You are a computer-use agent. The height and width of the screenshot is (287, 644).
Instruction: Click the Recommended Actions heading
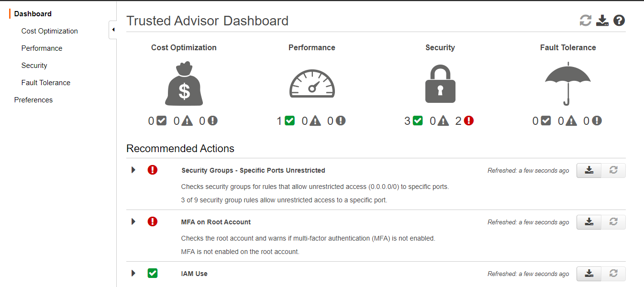pos(180,149)
